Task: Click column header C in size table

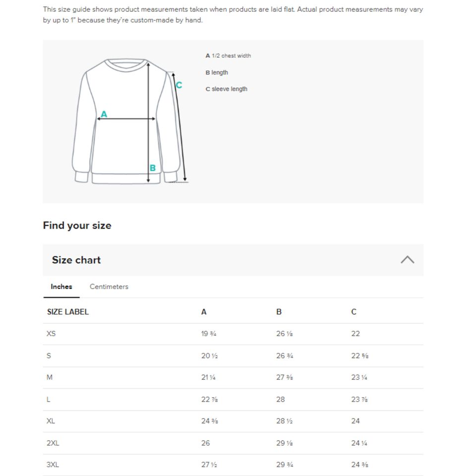Action: click(x=354, y=312)
